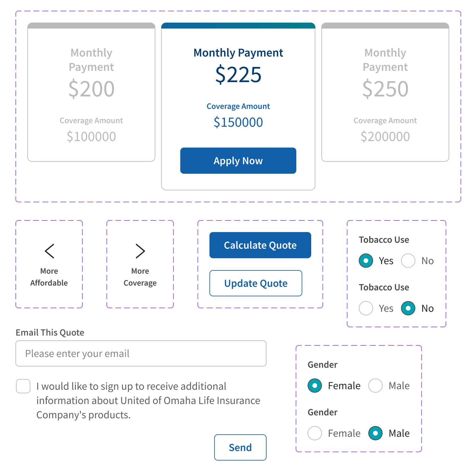The image size is (476, 476).
Task: Choose Male in the first Gender group
Action: pyautogui.click(x=375, y=386)
